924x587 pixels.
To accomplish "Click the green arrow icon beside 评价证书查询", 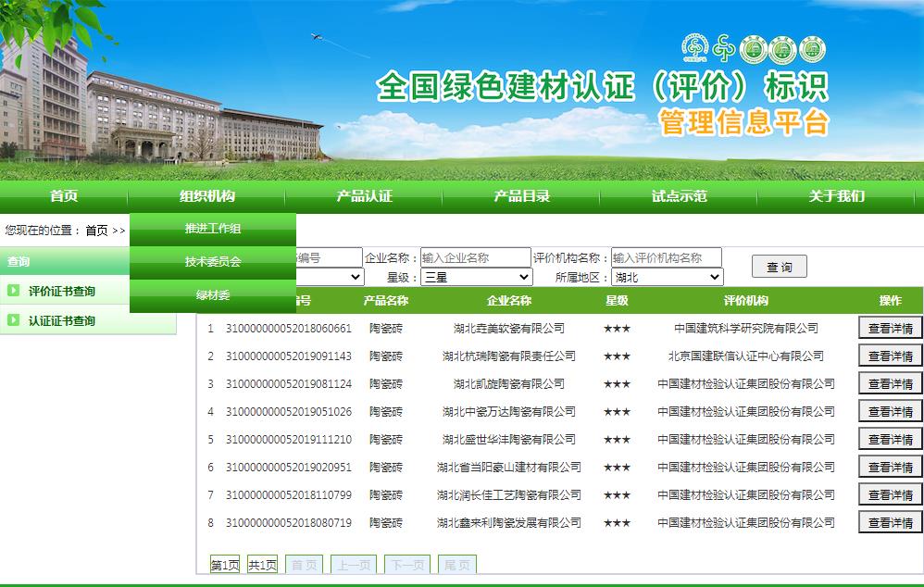I will click(x=14, y=291).
